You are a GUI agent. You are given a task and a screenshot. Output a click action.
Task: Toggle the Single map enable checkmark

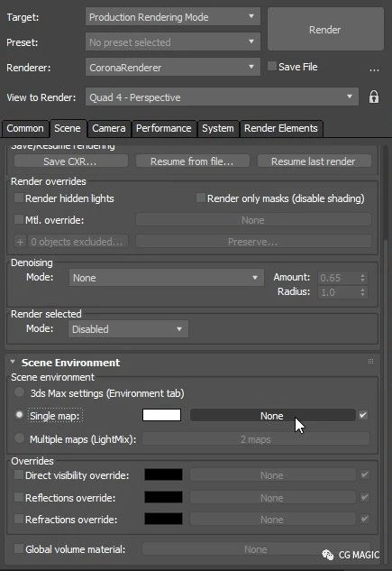pyautogui.click(x=363, y=415)
